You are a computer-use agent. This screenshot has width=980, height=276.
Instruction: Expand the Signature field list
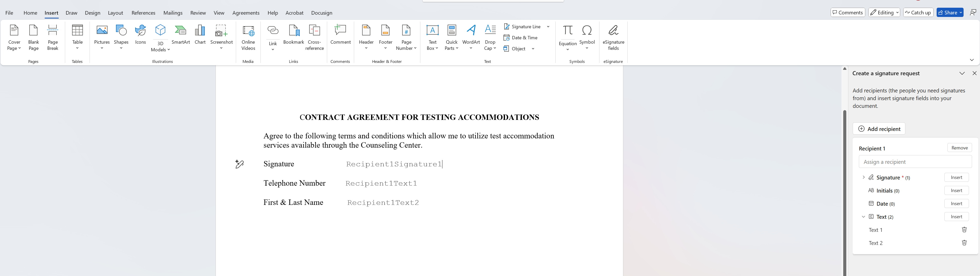click(x=863, y=177)
